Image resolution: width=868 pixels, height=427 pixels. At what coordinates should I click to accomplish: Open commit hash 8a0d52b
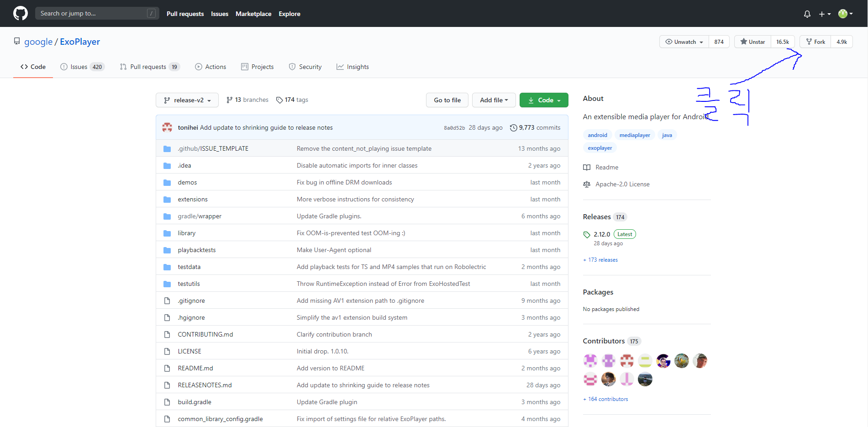pos(454,128)
